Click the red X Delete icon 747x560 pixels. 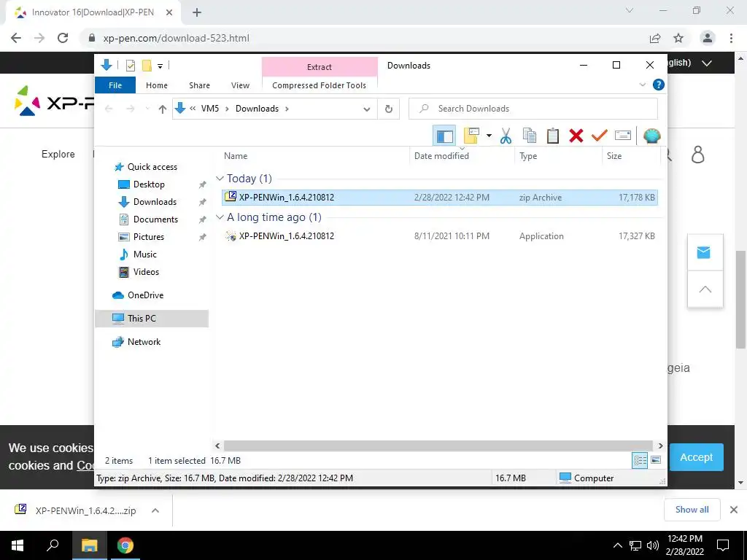pyautogui.click(x=576, y=136)
